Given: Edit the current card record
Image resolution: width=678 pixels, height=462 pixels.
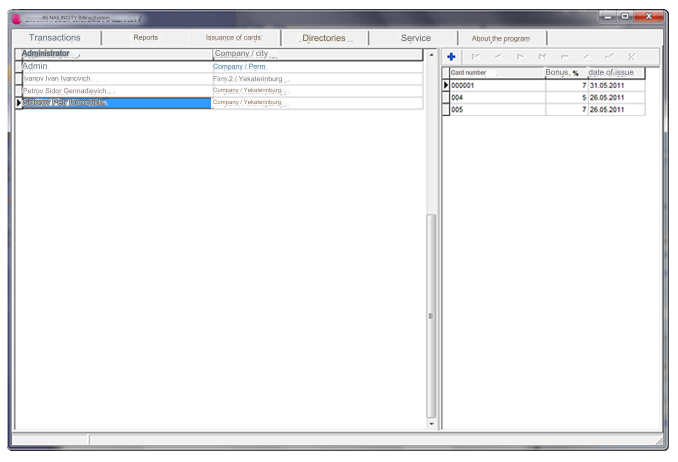Looking at the screenshot, I should click(x=586, y=57).
